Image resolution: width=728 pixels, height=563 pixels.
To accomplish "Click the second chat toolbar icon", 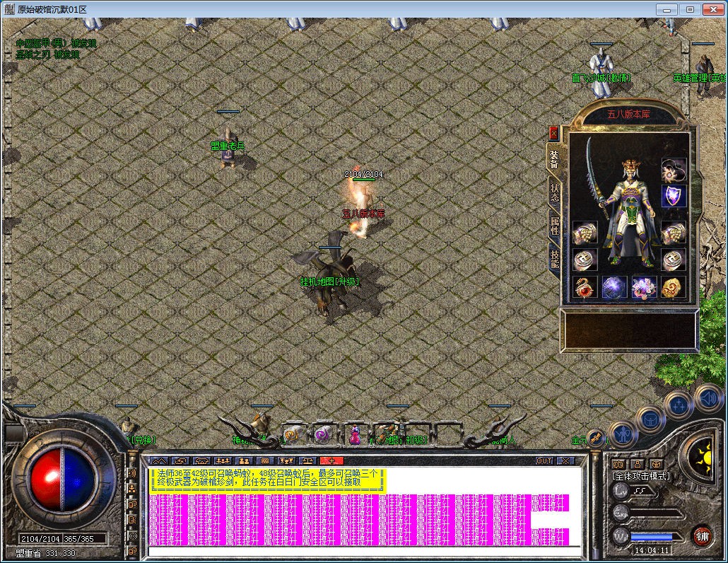I will (x=180, y=461).
